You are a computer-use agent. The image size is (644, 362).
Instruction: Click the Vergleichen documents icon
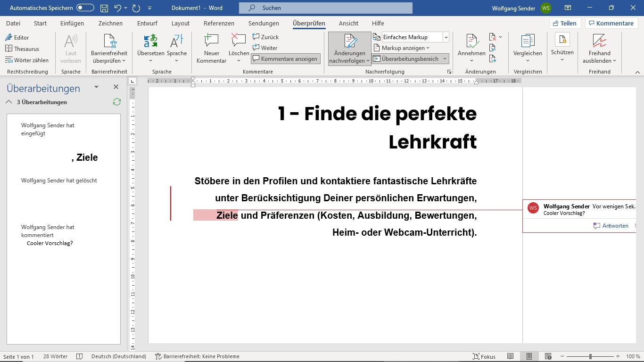pyautogui.click(x=528, y=41)
